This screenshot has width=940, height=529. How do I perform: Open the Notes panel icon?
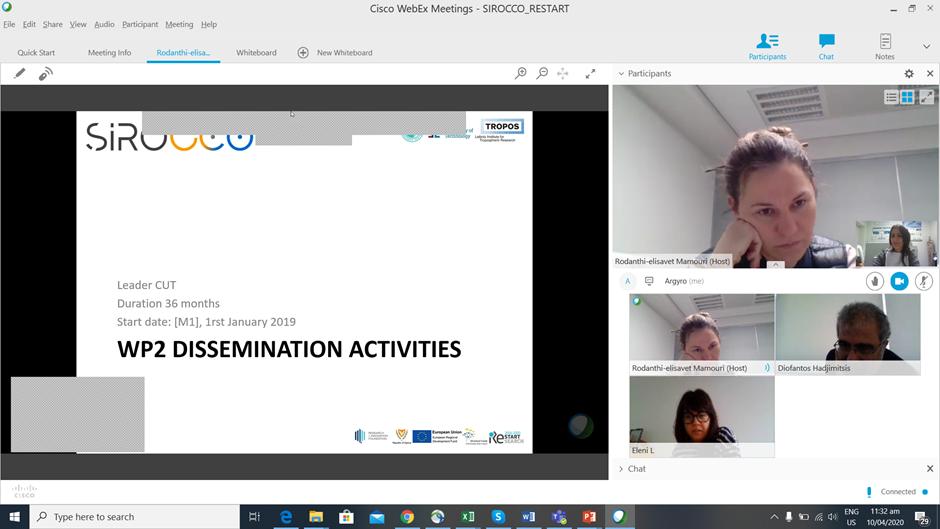click(x=885, y=45)
